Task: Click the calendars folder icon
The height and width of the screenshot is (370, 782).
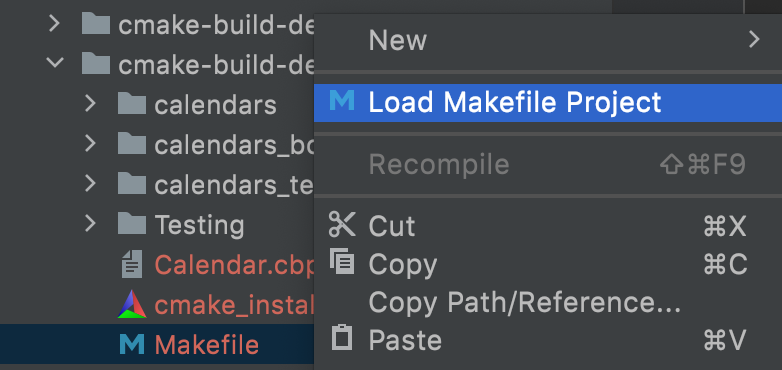Action: (x=132, y=104)
